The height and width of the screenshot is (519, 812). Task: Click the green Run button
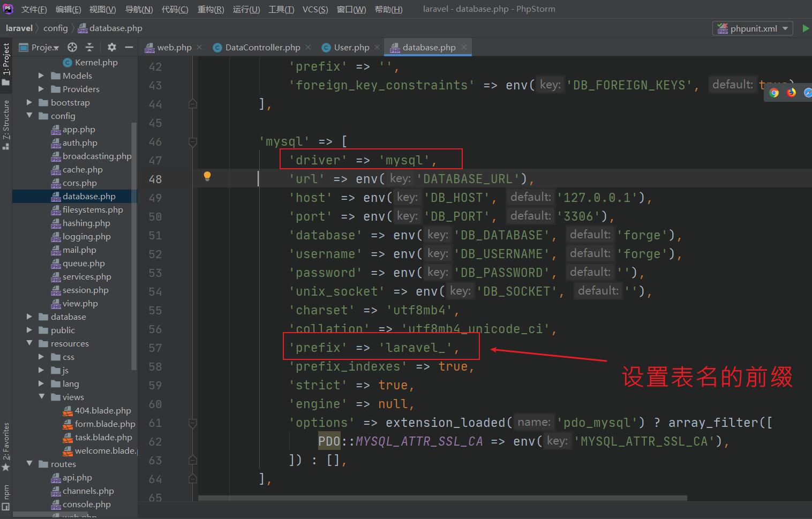click(x=806, y=28)
